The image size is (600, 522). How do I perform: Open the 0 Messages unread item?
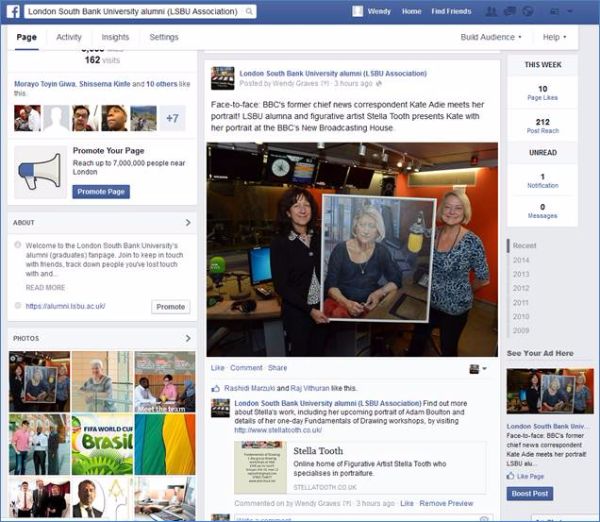click(x=542, y=211)
